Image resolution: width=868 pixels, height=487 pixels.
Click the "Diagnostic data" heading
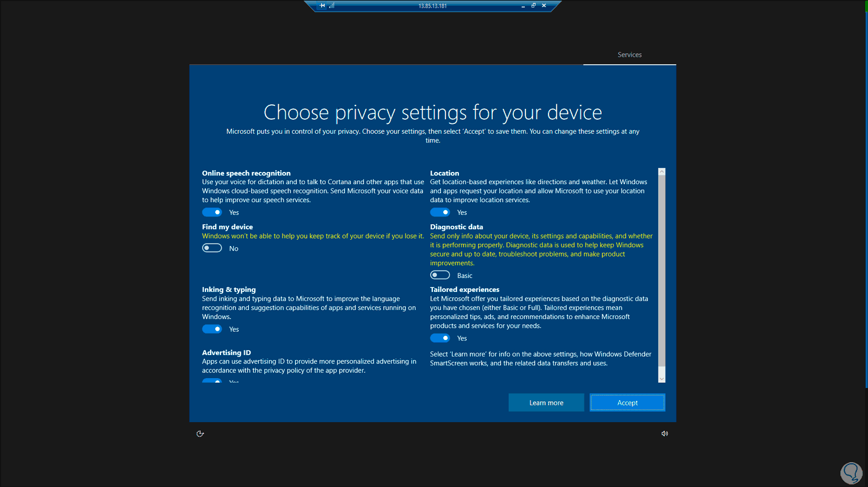(x=457, y=227)
